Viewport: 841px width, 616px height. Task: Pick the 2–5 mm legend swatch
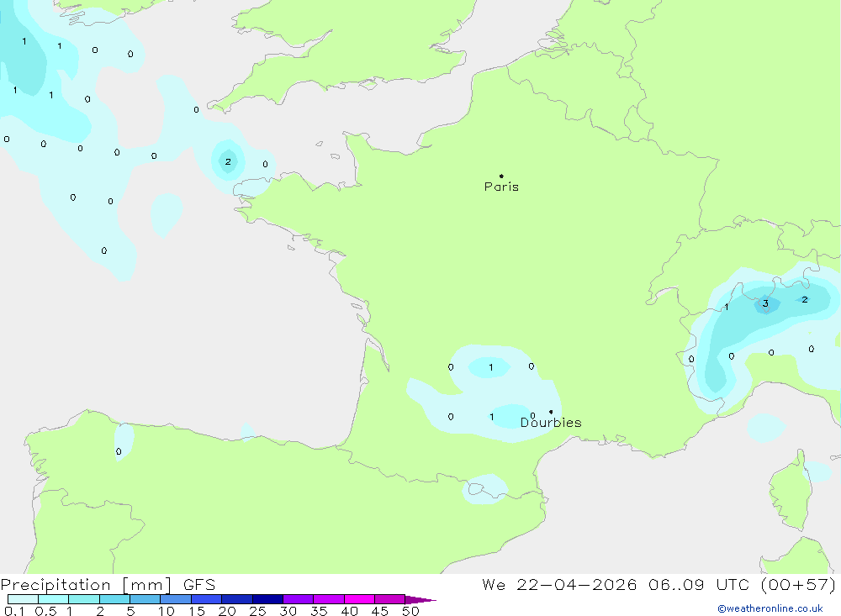(114, 599)
